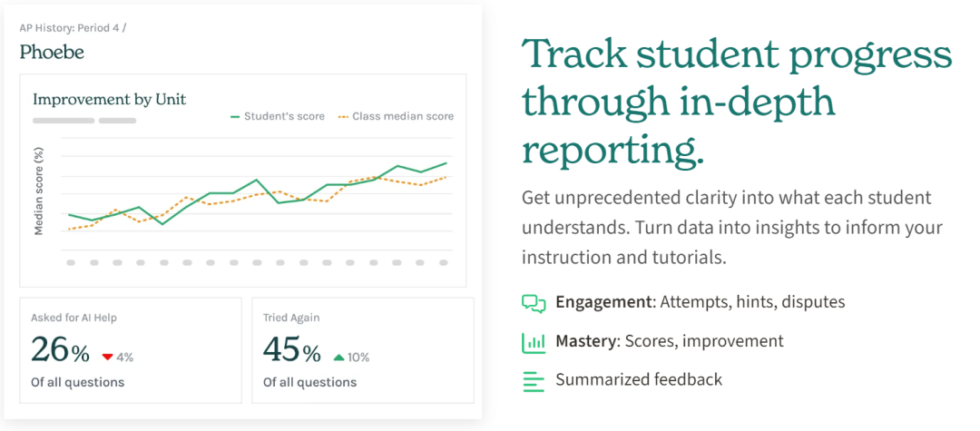
Task: Click the red down arrow beside 4%
Action: pyautogui.click(x=107, y=358)
